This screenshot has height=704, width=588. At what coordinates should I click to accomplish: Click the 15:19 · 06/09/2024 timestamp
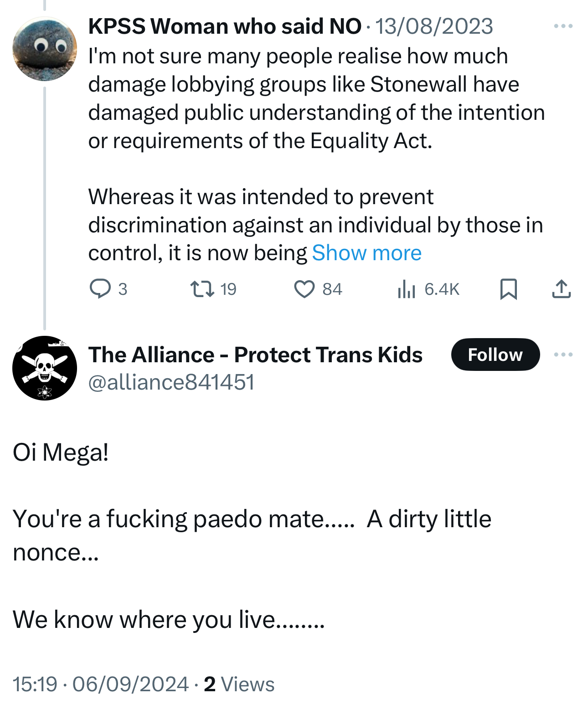tap(100, 684)
